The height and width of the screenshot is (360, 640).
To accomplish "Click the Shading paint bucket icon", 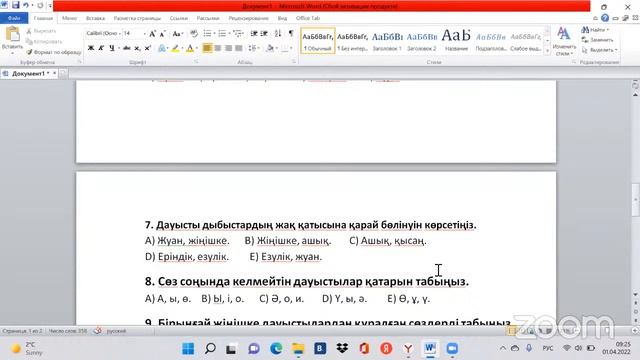I will (x=270, y=48).
